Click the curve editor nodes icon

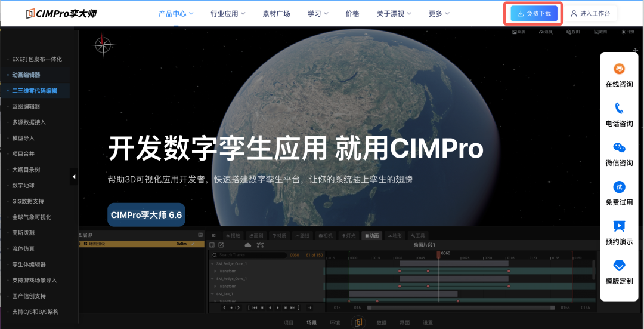260,245
